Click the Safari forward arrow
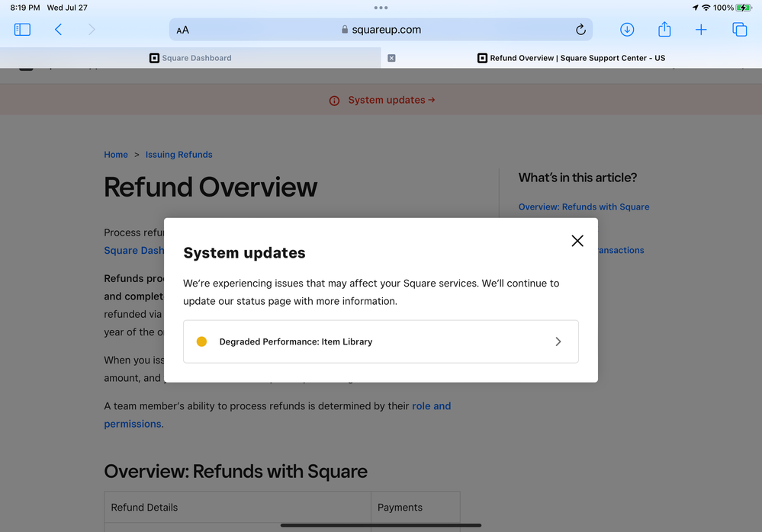762x532 pixels. 92,30
